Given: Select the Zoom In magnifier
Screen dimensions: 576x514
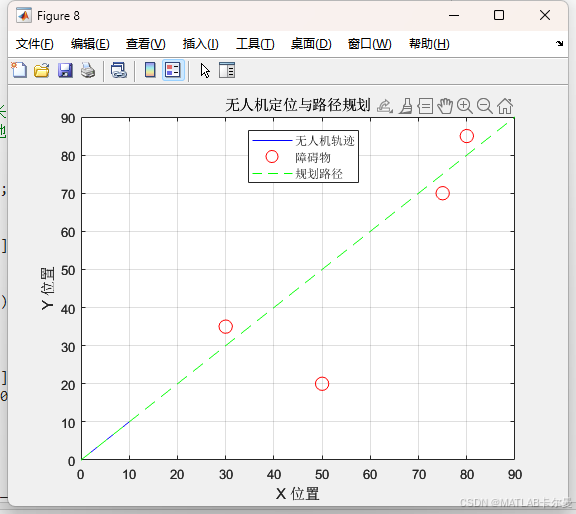Looking at the screenshot, I should tap(465, 106).
